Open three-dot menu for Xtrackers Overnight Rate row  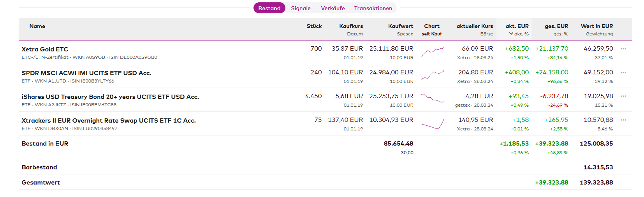(623, 120)
